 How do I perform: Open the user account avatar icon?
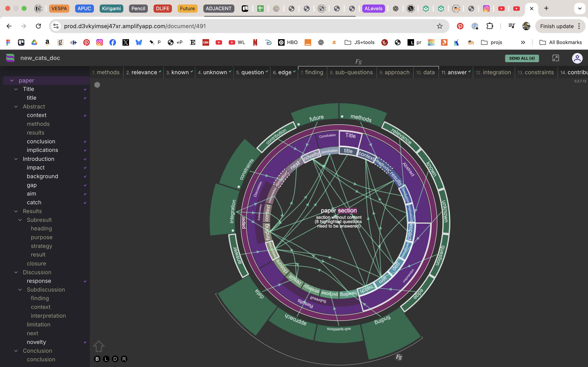(577, 58)
